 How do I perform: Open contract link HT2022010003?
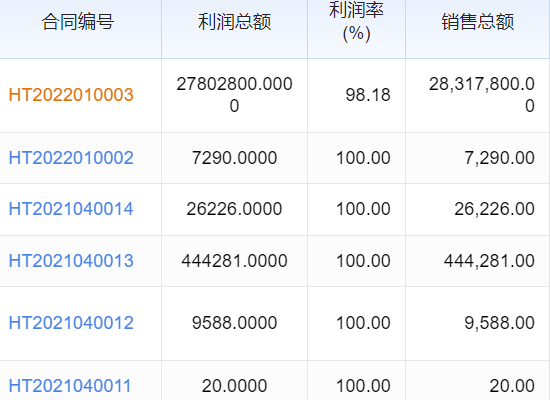tap(71, 95)
